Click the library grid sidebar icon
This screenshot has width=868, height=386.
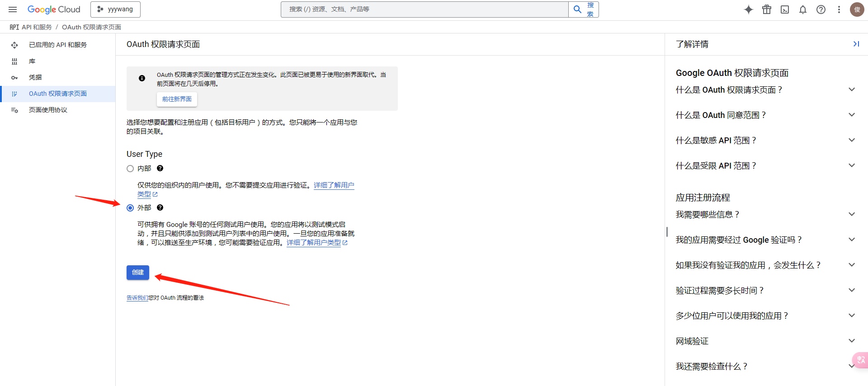pos(14,61)
